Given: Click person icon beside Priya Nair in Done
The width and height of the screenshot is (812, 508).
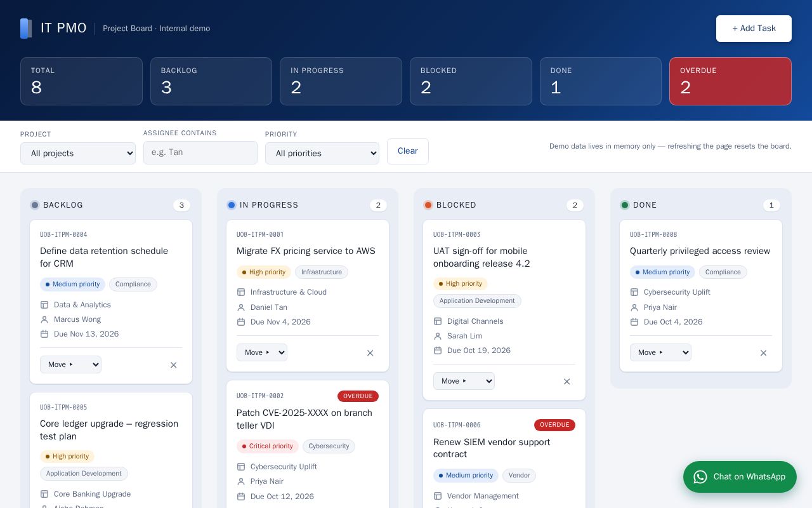Looking at the screenshot, I should (x=634, y=307).
